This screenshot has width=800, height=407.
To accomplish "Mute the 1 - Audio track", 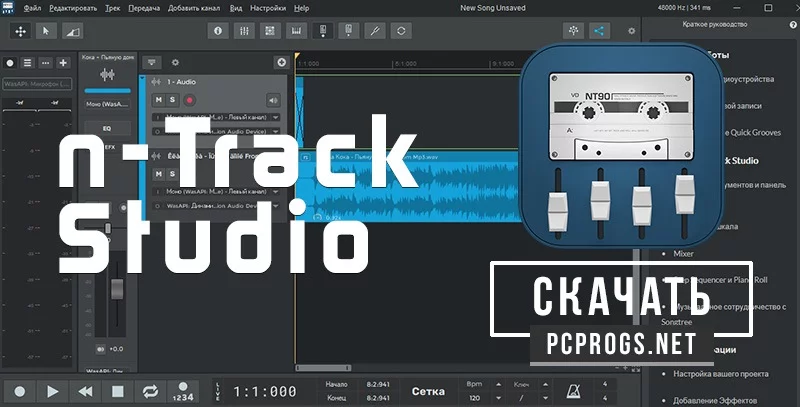I will [x=159, y=100].
